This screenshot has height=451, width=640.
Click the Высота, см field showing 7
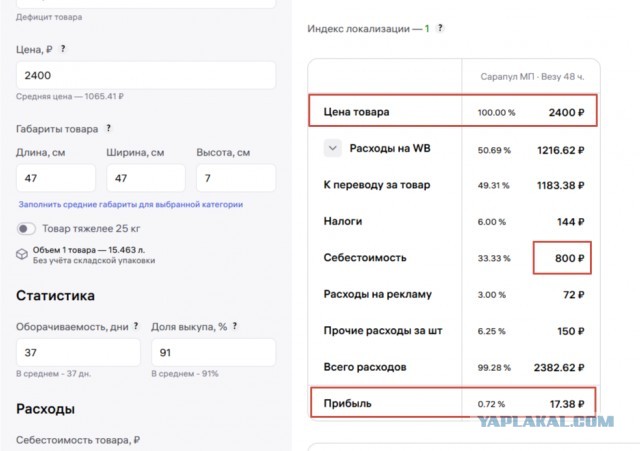pyautogui.click(x=235, y=178)
